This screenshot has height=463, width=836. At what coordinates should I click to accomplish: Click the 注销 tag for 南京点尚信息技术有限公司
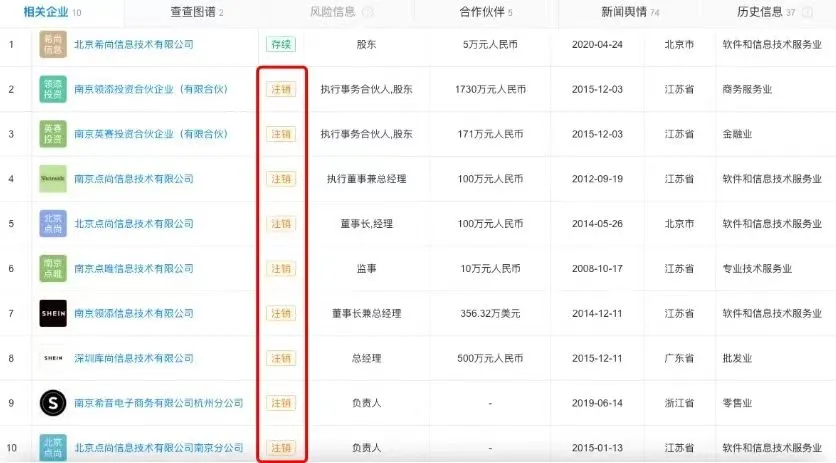tap(281, 179)
